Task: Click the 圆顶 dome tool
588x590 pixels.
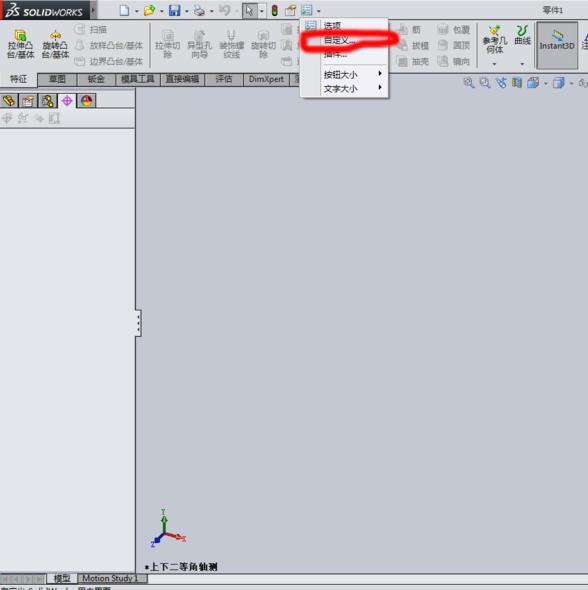Action: tap(454, 46)
